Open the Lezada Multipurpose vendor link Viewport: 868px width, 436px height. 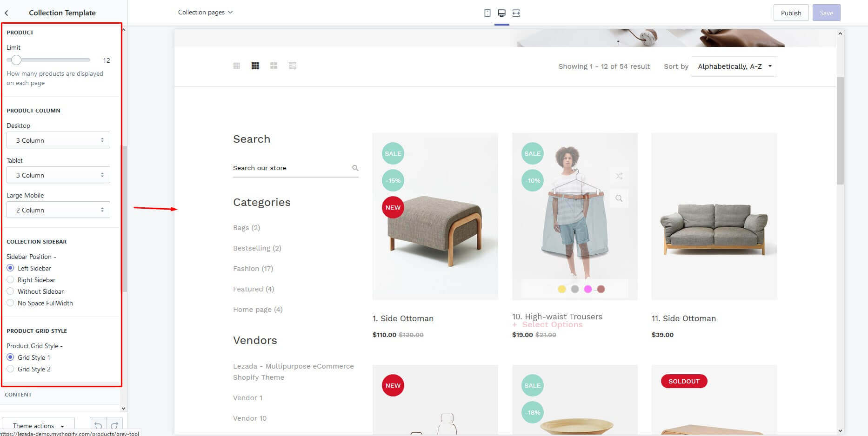(294, 372)
